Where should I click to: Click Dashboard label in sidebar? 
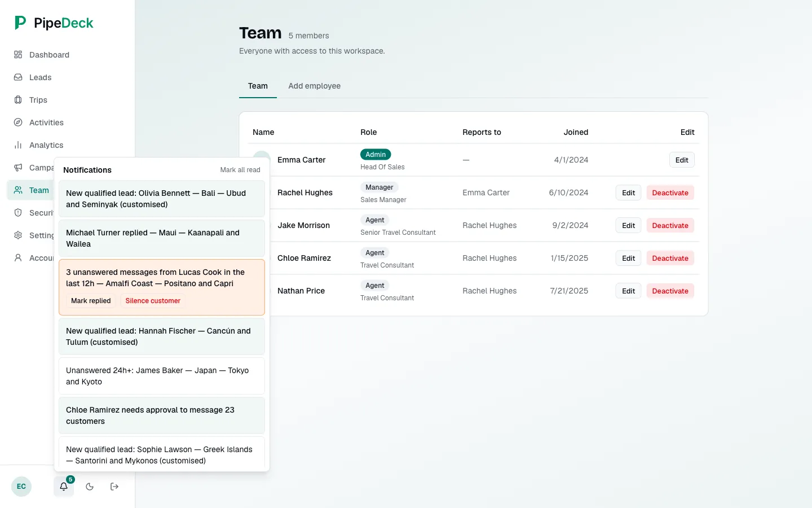[x=49, y=55]
